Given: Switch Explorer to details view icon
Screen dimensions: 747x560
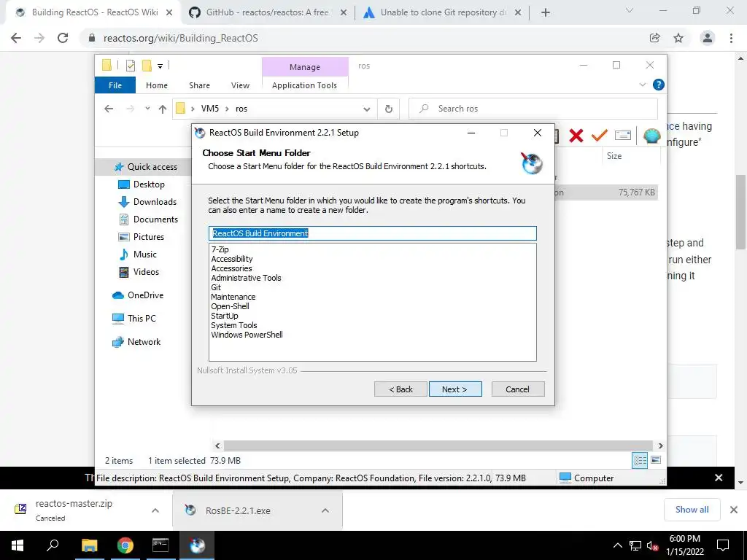Looking at the screenshot, I should (x=640, y=460).
